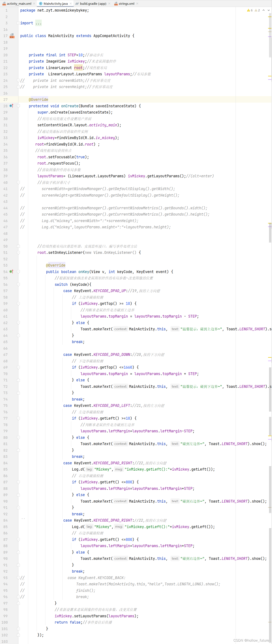The width and height of the screenshot is (272, 644).
Task: Fold the commented block at line 24
Action: click(x=18, y=80)
